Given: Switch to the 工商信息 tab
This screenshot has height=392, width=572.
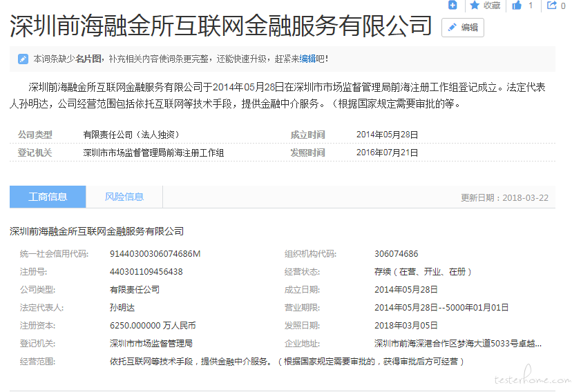Looking at the screenshot, I should [x=48, y=197].
